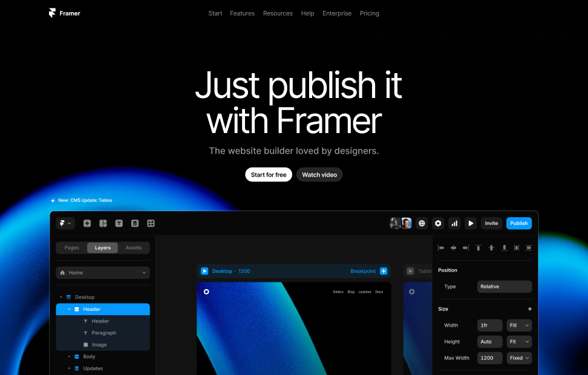The image size is (588, 375).
Task: Open the analytics bar chart icon
Action: point(454,223)
